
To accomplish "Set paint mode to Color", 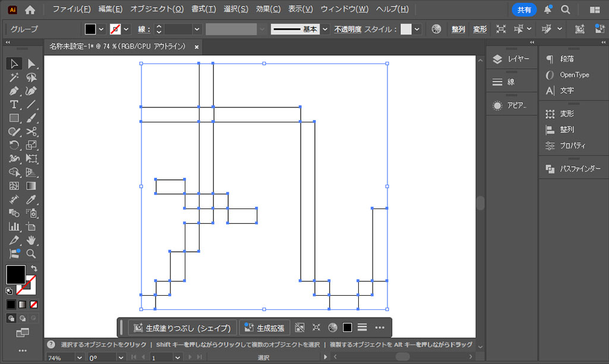I will tap(11, 305).
